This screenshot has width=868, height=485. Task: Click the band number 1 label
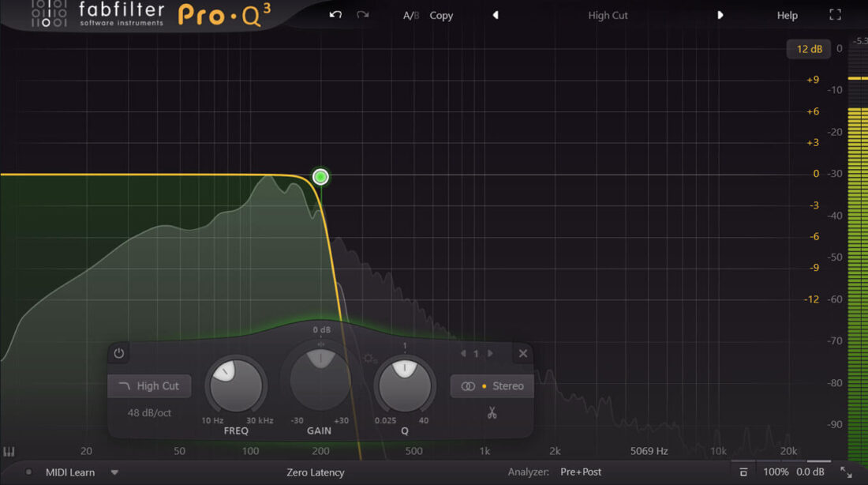476,354
